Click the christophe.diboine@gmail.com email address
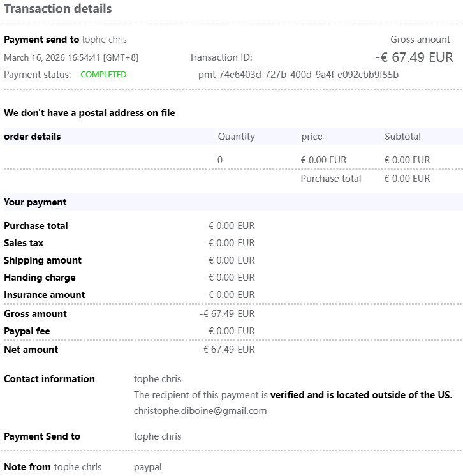The width and height of the screenshot is (463, 476). point(200,411)
